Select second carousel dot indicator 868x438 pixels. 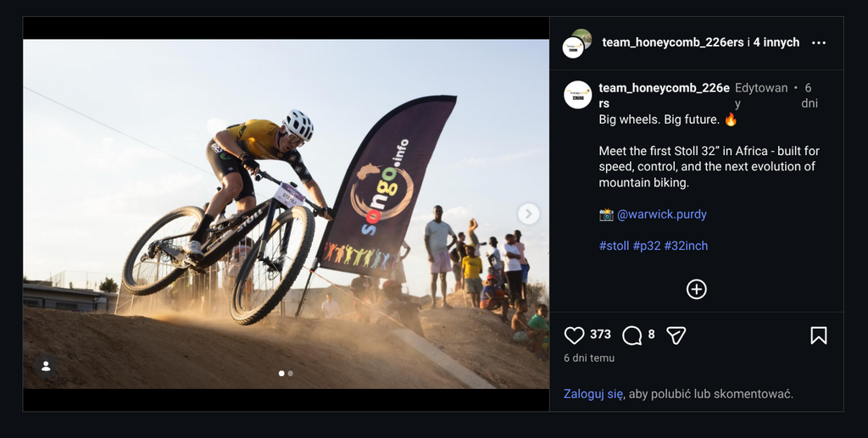(290, 373)
